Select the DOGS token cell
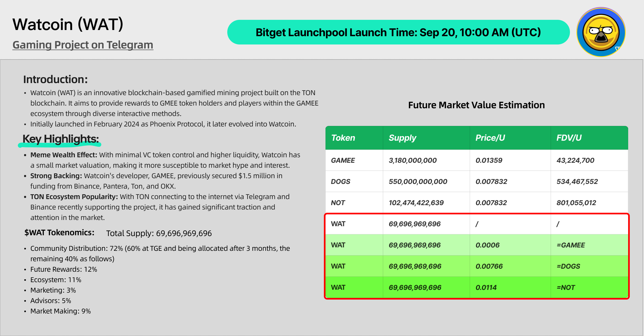The image size is (644, 336). (x=354, y=181)
